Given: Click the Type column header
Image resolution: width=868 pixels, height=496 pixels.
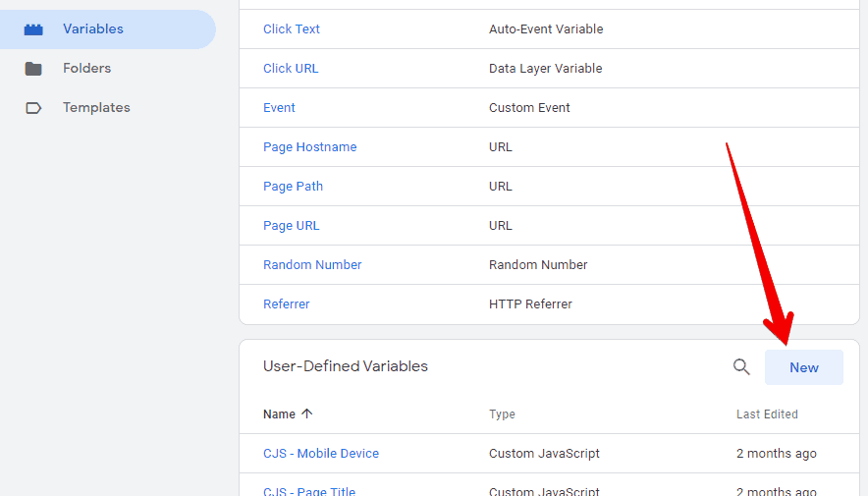Looking at the screenshot, I should pos(502,414).
